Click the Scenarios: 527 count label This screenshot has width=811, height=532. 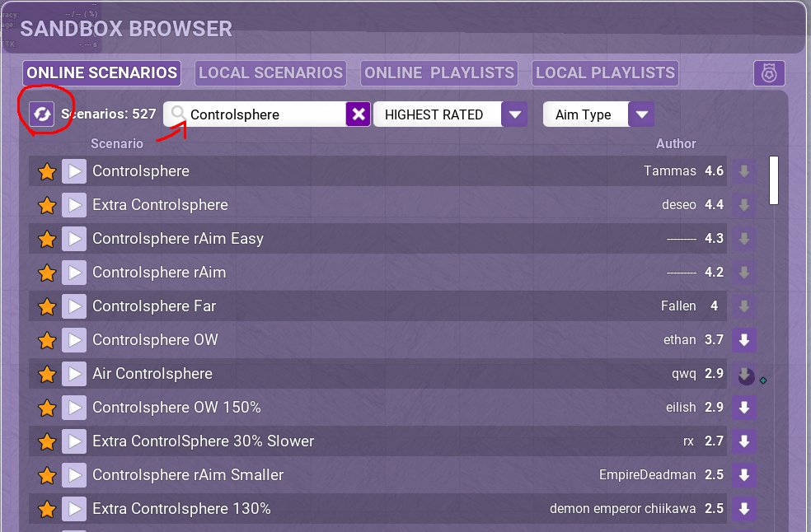(x=109, y=114)
